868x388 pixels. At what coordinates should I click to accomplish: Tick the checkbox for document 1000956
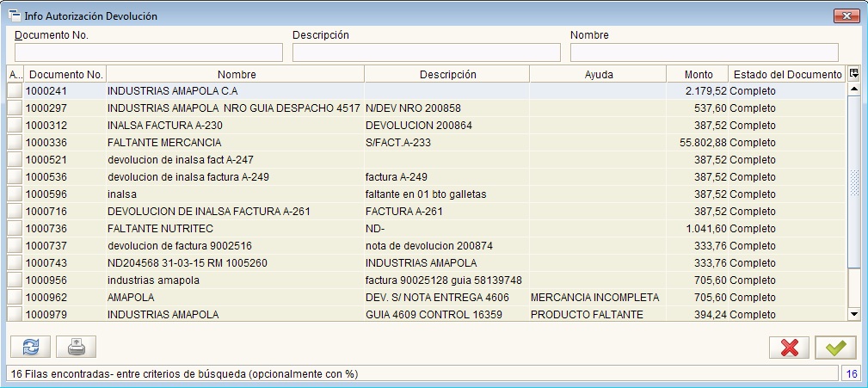click(x=15, y=280)
